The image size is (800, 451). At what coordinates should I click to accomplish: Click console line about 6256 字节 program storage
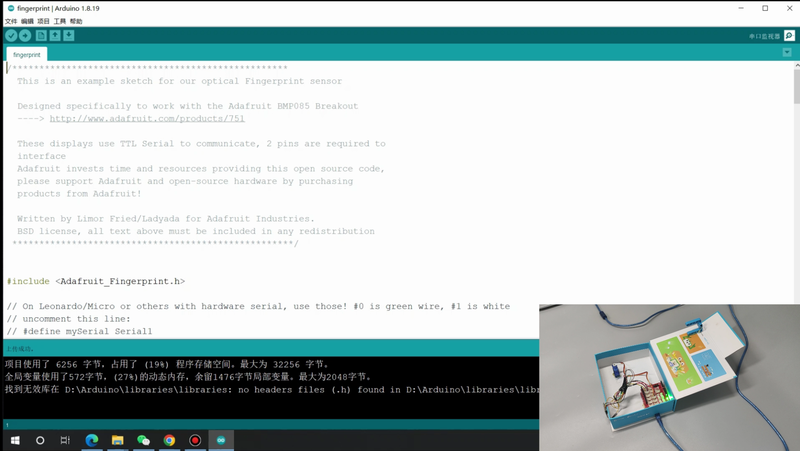point(167,364)
